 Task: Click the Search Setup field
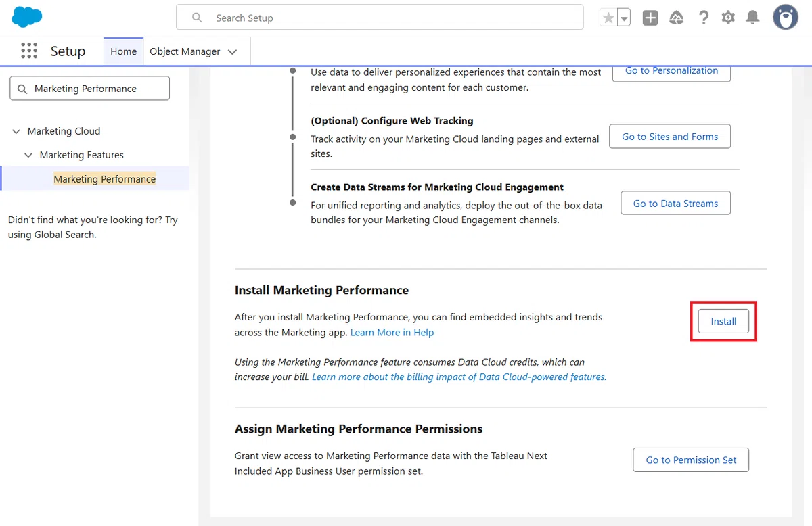coord(380,18)
